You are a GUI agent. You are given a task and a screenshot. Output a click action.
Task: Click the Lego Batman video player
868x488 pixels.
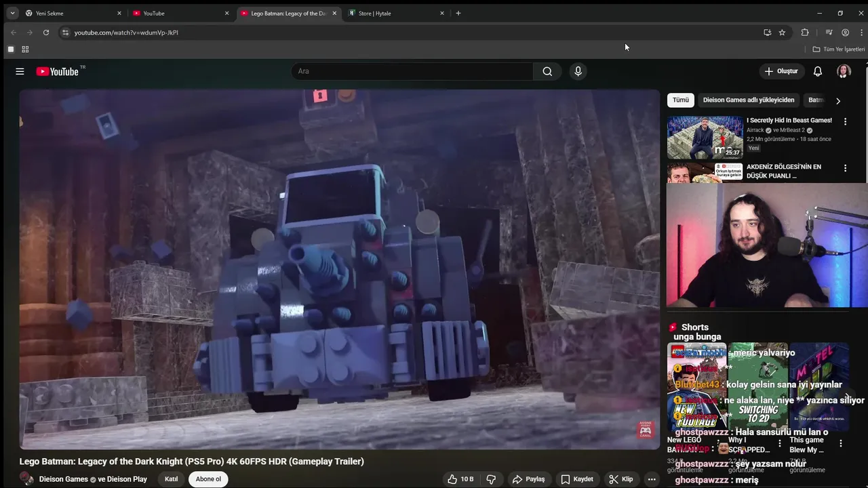[339, 269]
